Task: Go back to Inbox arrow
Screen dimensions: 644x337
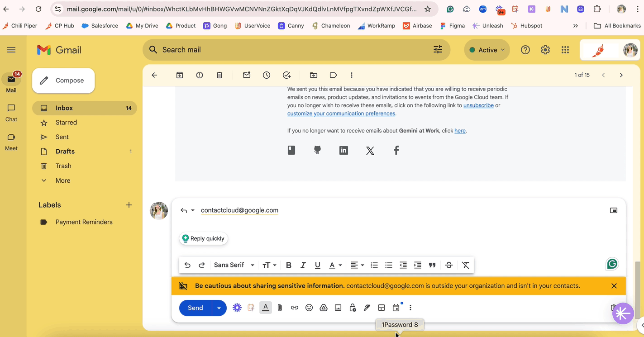Action: pyautogui.click(x=154, y=75)
